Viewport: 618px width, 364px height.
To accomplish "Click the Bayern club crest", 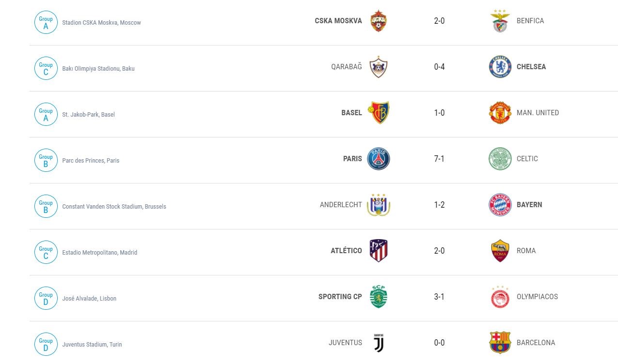I will tap(500, 205).
